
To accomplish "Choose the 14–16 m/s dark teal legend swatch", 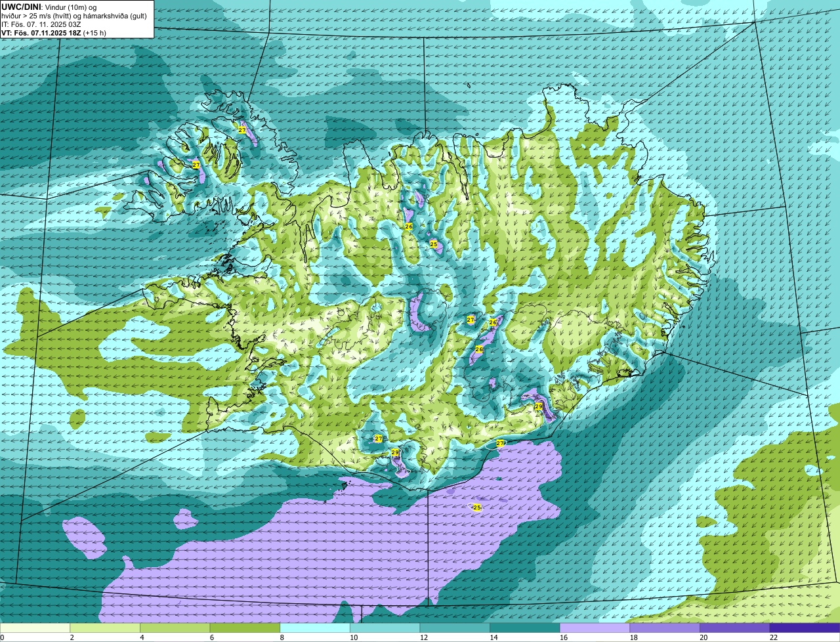I will point(524,628).
